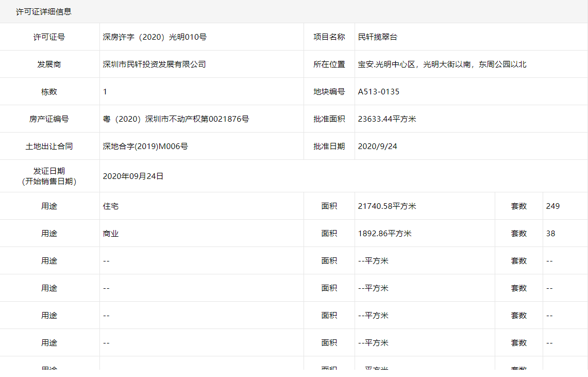Click the location cell mentioning 东周公园以北
588x377 pixels.
click(438, 64)
